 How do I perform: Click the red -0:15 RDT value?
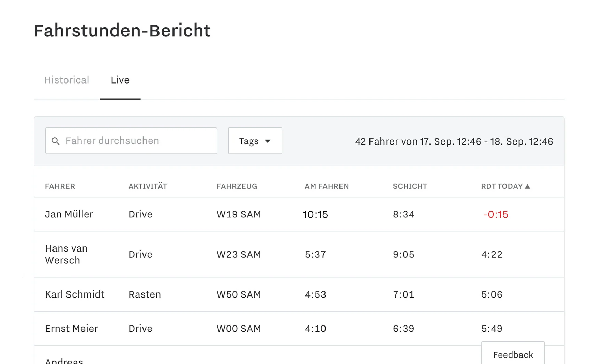coord(496,214)
